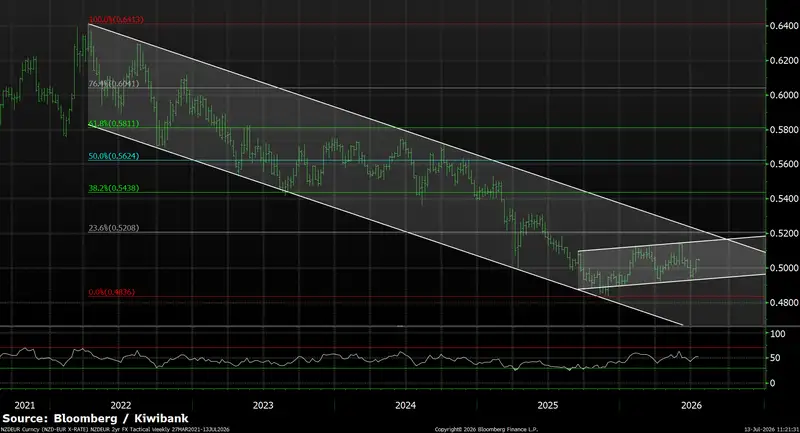This screenshot has height=433, width=800.
Task: Click the 0 oscillator axis value
Action: click(772, 383)
